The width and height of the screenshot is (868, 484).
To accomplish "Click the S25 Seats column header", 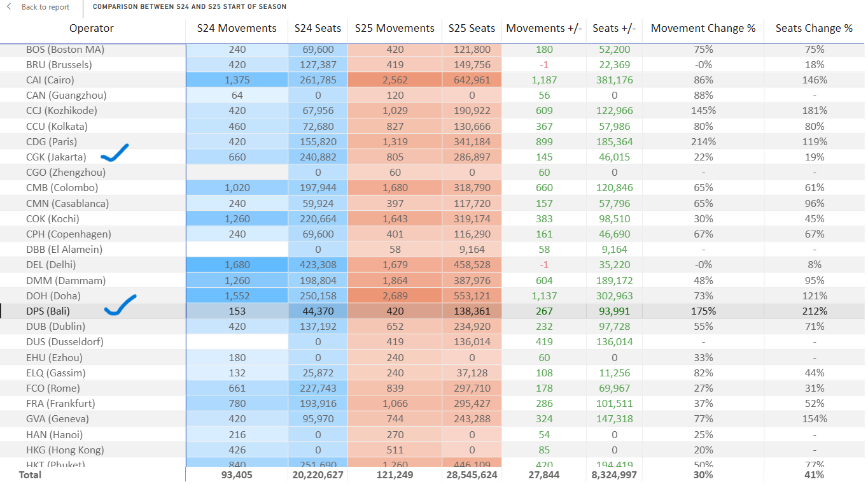I will (x=472, y=28).
